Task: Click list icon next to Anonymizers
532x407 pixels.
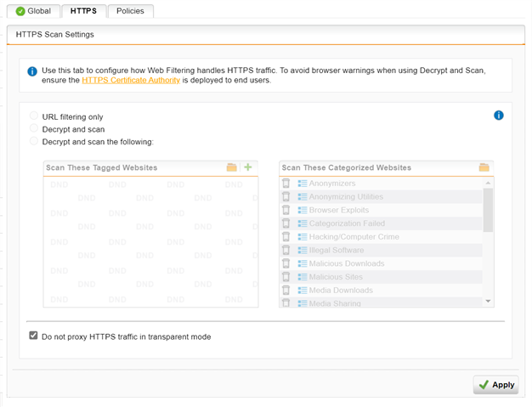Action: tap(303, 184)
